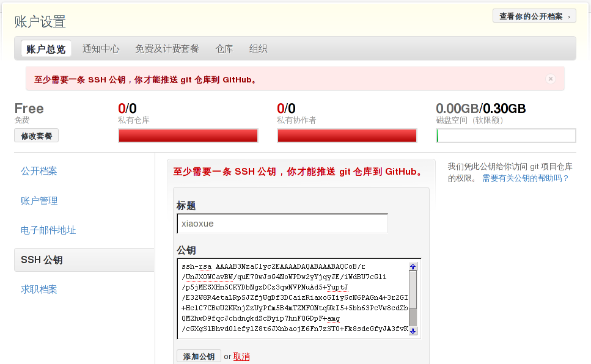The height and width of the screenshot is (364, 591).
Task: Click the 查看你的公开档案 button
Action: coord(534,16)
